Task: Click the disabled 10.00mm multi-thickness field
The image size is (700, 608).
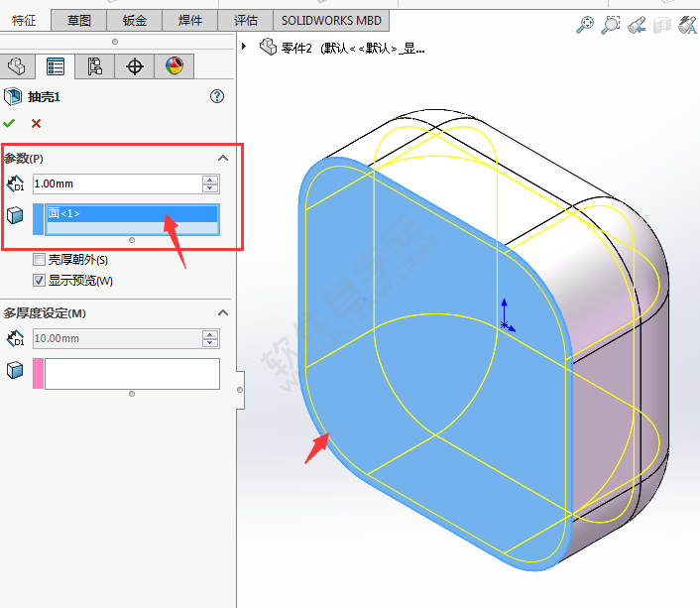Action: coord(117,338)
